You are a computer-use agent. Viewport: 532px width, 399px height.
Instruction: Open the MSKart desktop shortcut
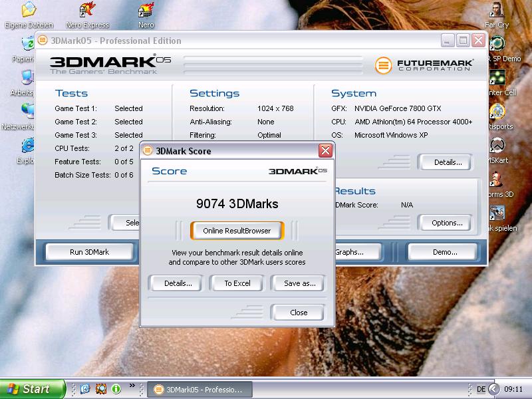(497, 151)
